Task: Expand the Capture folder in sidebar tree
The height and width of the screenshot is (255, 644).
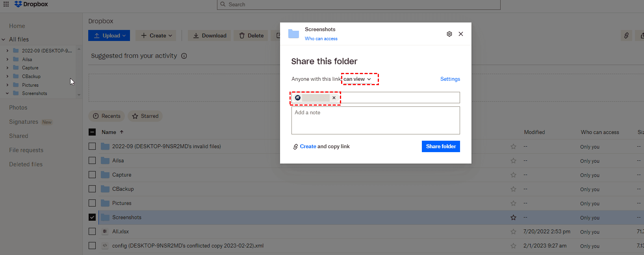Action: click(7, 68)
